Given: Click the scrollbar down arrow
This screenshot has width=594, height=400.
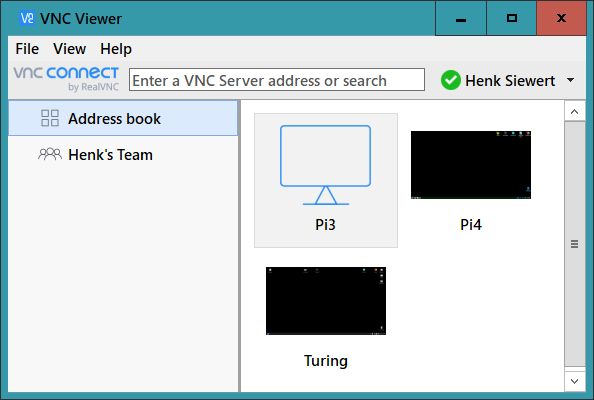Looking at the screenshot, I should coord(575,381).
